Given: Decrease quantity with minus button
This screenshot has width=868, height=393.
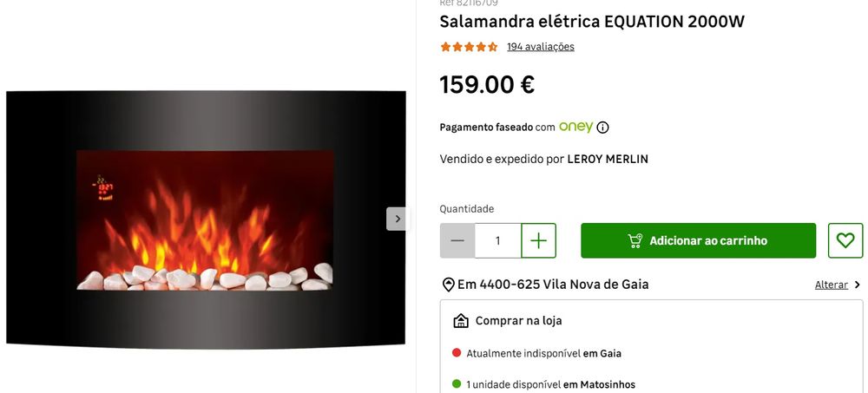Looking at the screenshot, I should (457, 240).
